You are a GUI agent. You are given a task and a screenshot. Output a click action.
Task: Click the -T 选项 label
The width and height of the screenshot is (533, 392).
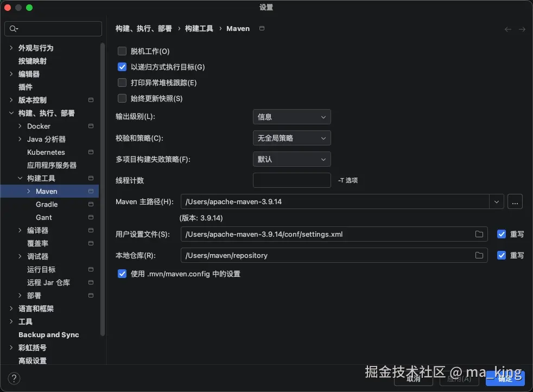pyautogui.click(x=348, y=180)
